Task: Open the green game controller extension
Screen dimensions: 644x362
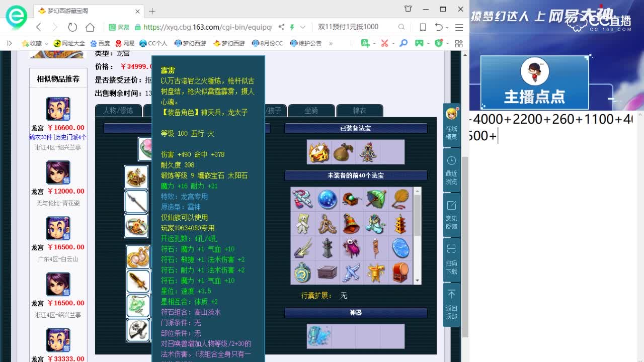Action: coord(419,43)
